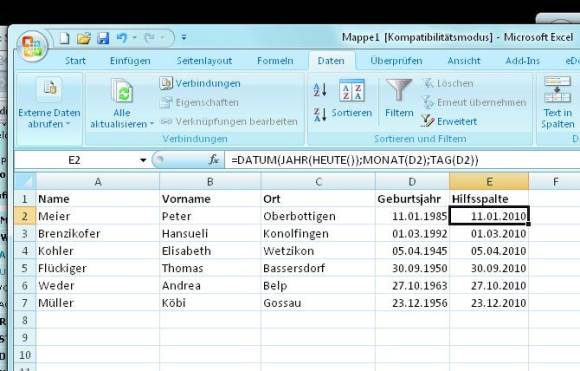Select row 2 header

coord(25,216)
